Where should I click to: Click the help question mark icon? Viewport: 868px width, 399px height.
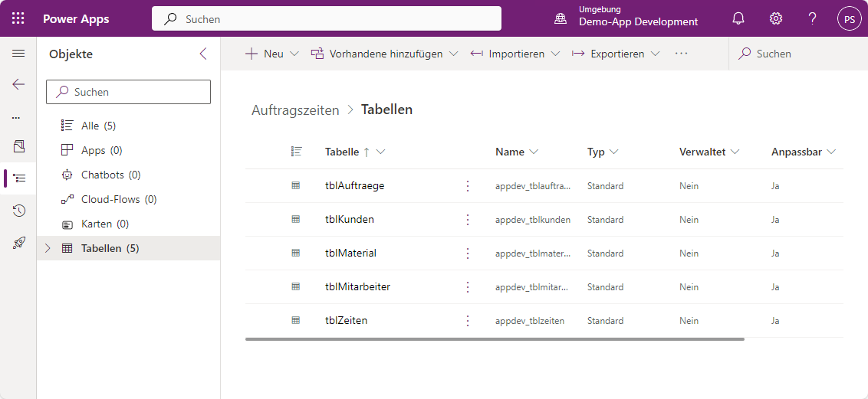pos(813,18)
